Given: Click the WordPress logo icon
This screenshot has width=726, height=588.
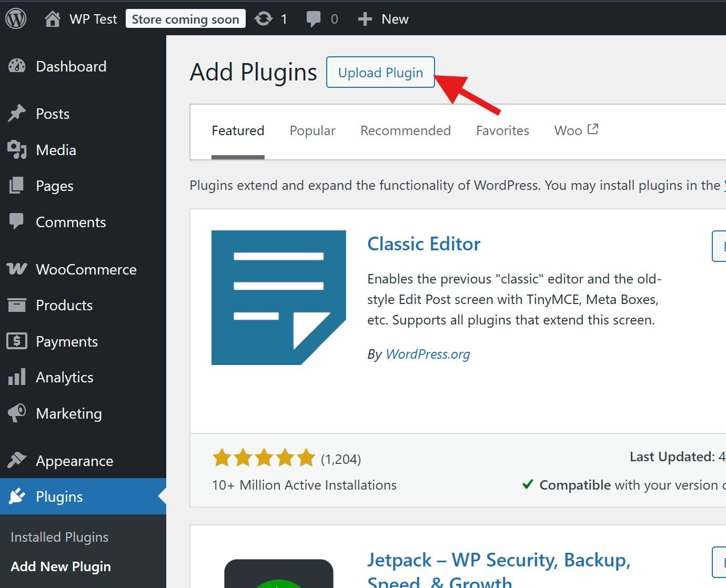Looking at the screenshot, I should pyautogui.click(x=16, y=19).
